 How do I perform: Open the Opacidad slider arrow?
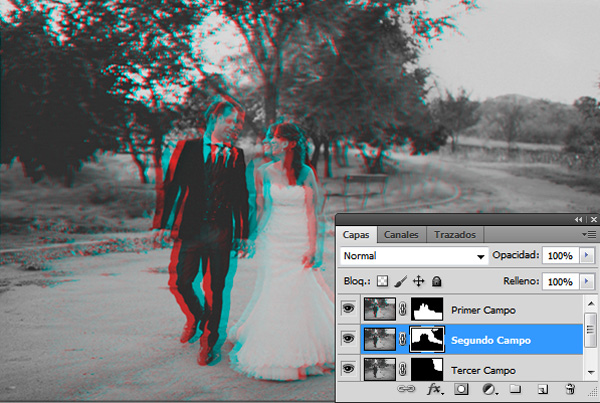tap(587, 255)
